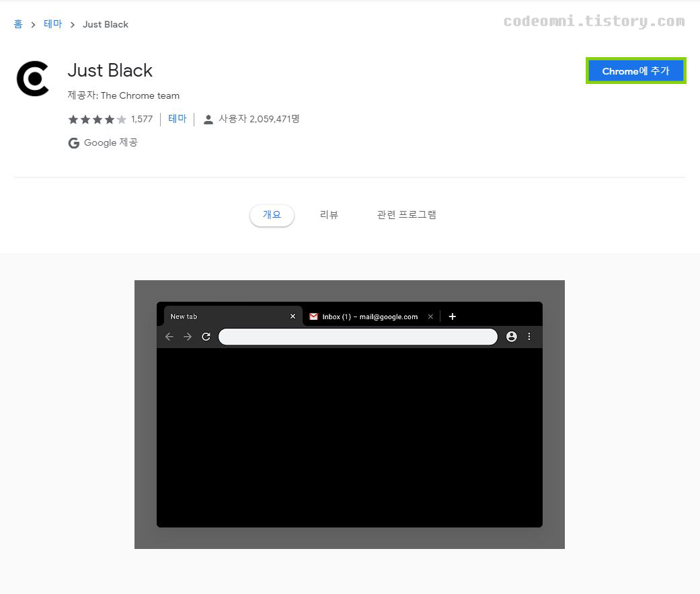Switch to the 리뷰 tab
Image resolution: width=700 pixels, height=594 pixels.
tap(329, 215)
